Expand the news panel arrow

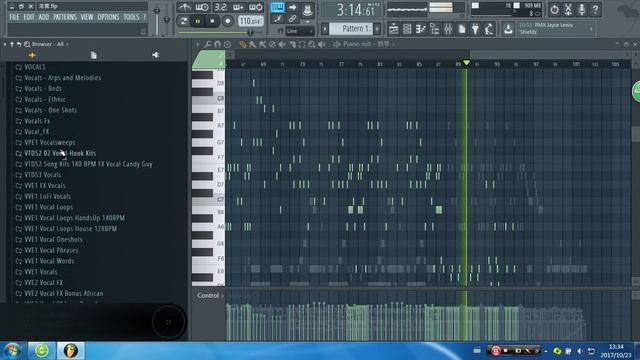(x=591, y=29)
